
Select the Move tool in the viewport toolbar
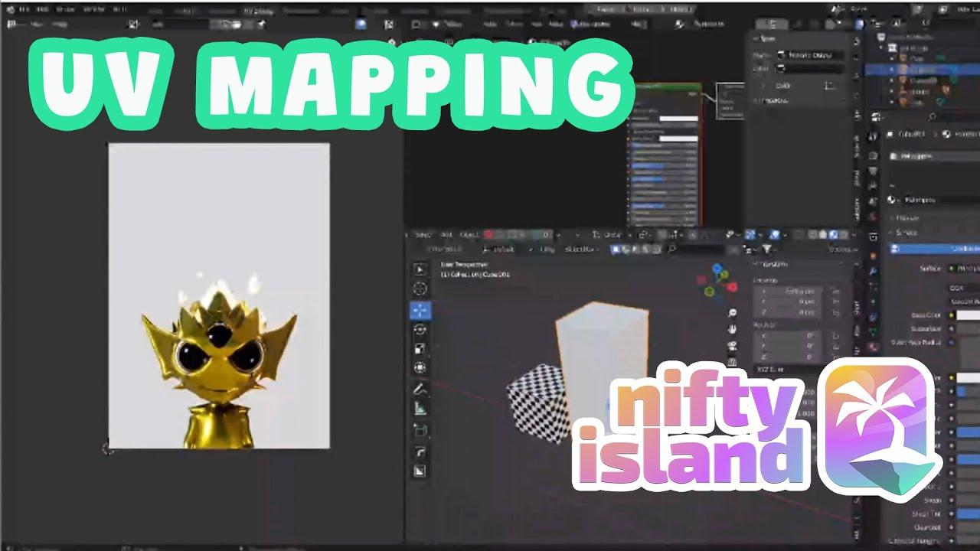[419, 311]
